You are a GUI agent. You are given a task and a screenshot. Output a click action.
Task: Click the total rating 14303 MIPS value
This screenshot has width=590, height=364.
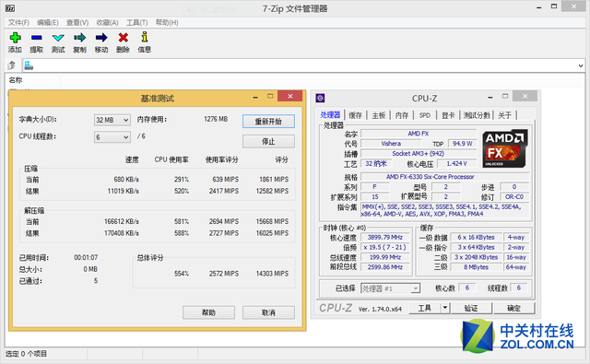(x=272, y=274)
